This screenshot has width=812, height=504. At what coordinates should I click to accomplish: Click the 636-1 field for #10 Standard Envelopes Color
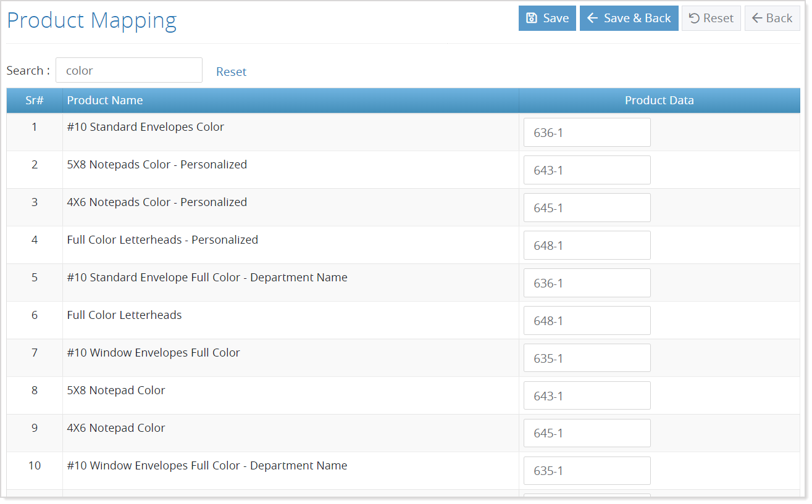click(x=587, y=132)
